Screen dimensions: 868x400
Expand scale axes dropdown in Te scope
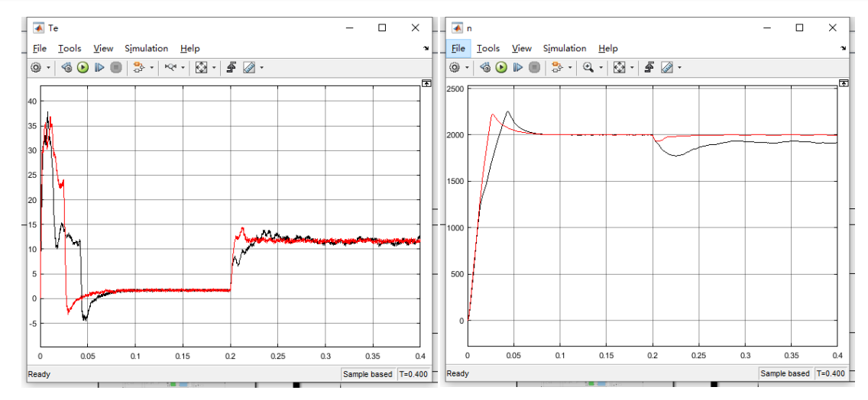[x=214, y=68]
